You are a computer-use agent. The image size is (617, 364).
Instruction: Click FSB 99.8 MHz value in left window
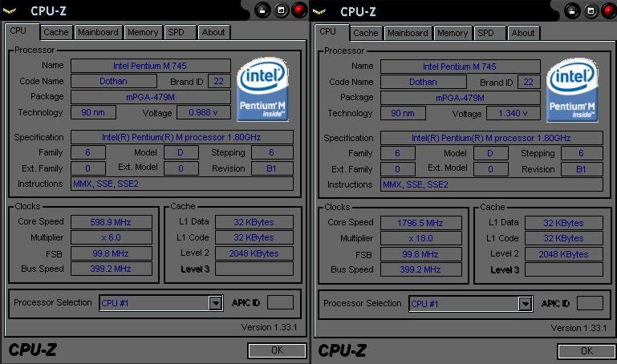[x=112, y=253]
